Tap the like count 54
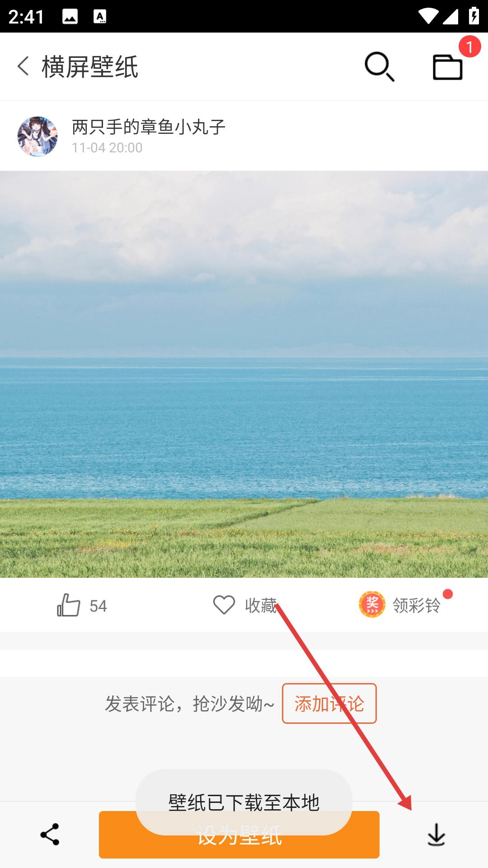 pos(98,606)
